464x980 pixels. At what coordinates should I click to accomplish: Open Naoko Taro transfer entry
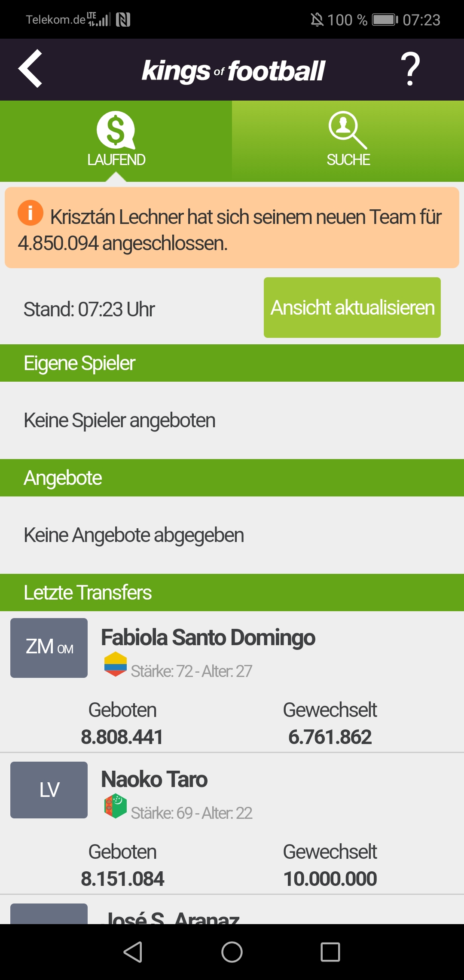[x=232, y=824]
